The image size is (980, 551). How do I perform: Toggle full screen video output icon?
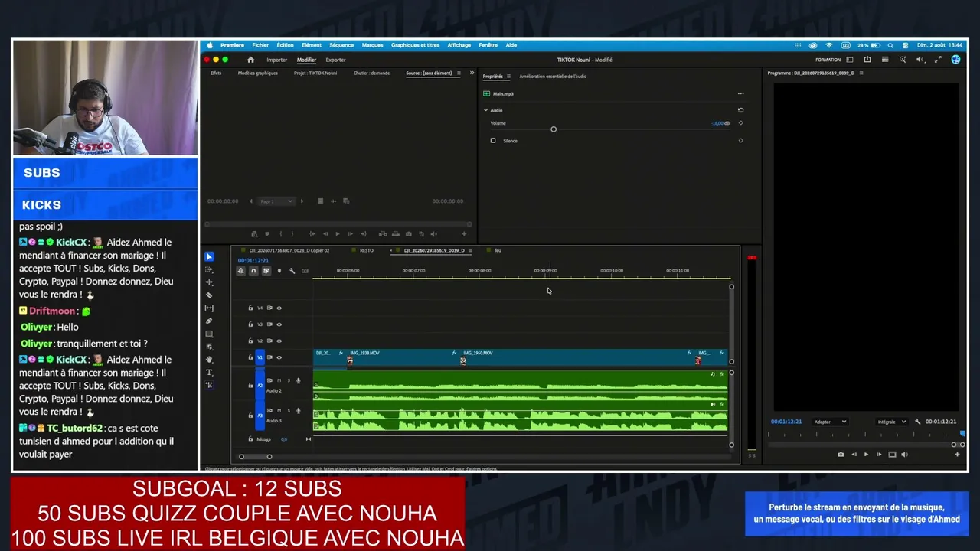coord(938,60)
